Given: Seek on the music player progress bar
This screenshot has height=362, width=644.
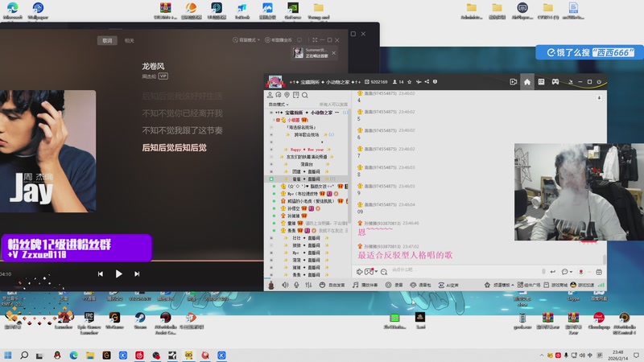Looking at the screenshot, I should click(x=131, y=261).
